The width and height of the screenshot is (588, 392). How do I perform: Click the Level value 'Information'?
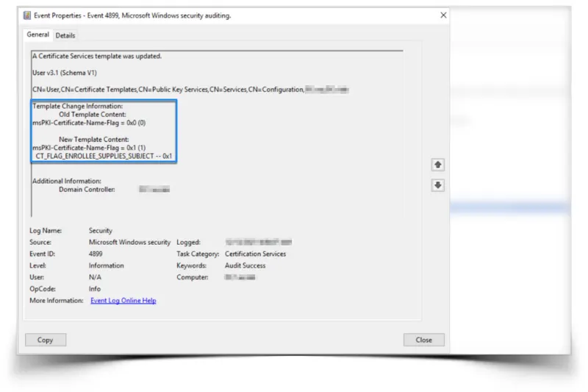tap(106, 266)
